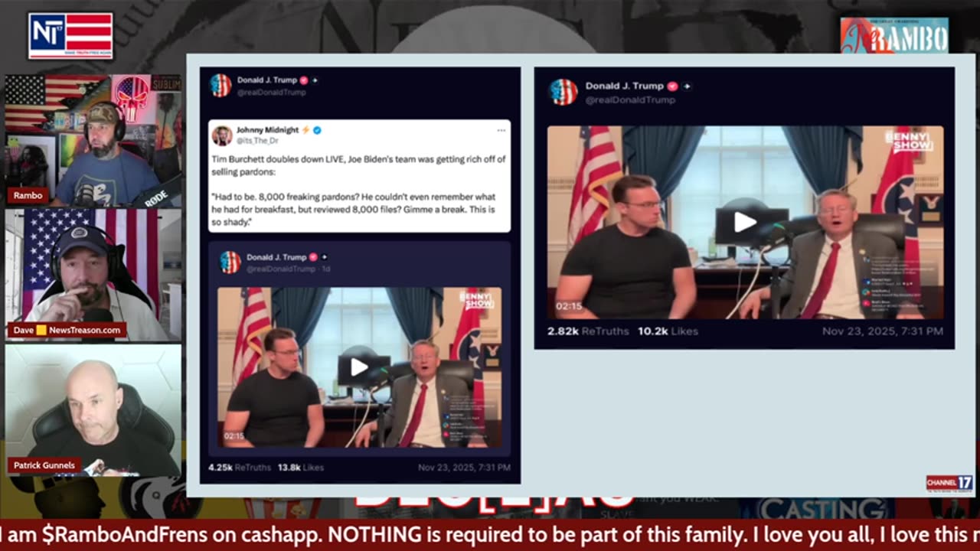Open Donald J. Trump avatar in left post header
Viewport: 980px width, 551px height.
click(220, 85)
